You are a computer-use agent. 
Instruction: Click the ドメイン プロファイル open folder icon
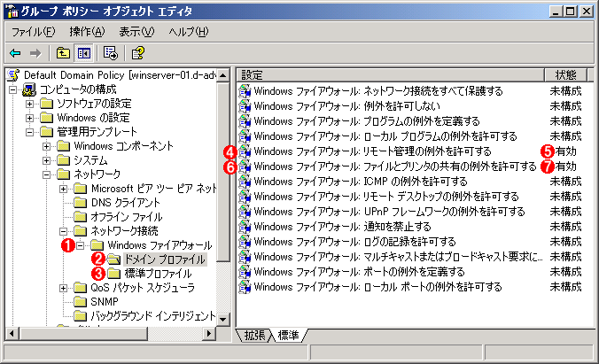click(x=113, y=259)
